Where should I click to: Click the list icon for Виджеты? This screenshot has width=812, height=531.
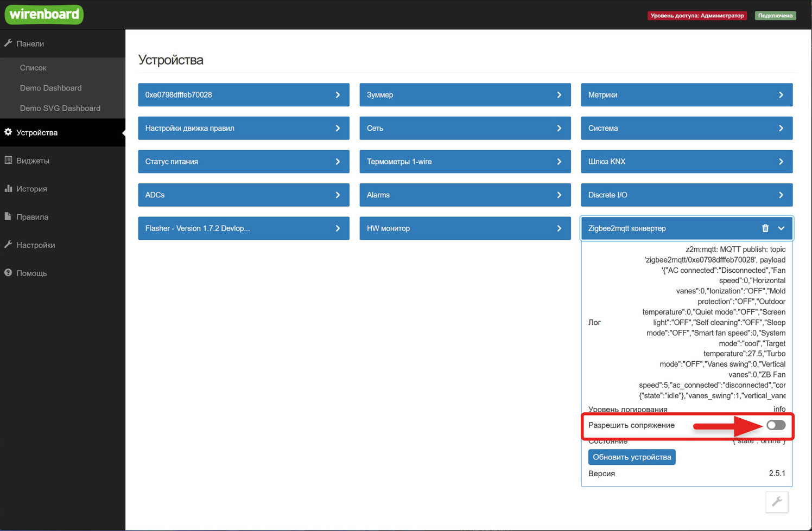tap(8, 161)
